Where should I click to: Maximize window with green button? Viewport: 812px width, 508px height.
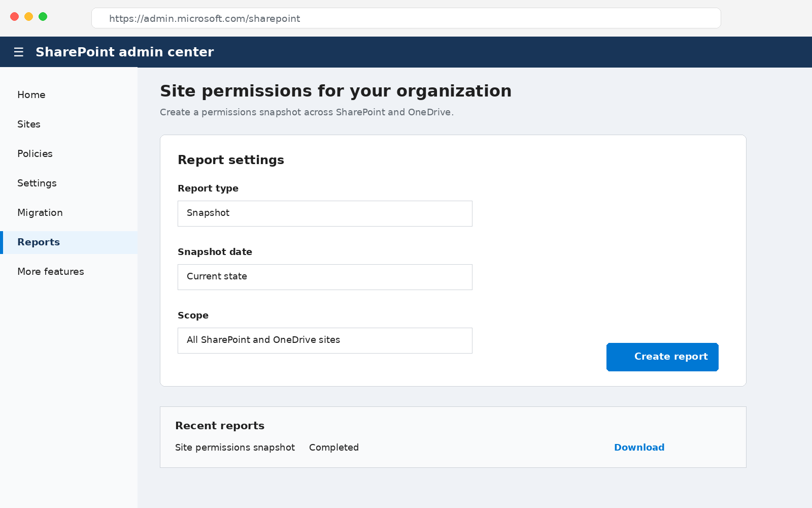point(43,17)
